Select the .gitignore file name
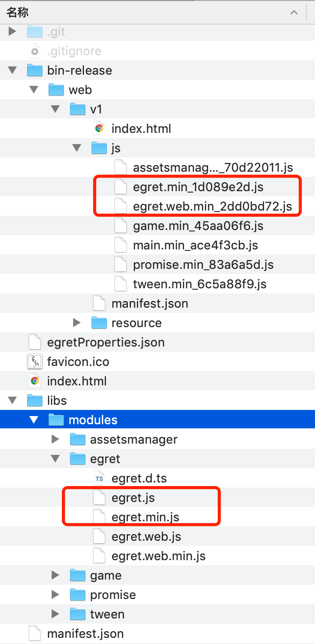This screenshot has width=315, height=644. pos(74,51)
